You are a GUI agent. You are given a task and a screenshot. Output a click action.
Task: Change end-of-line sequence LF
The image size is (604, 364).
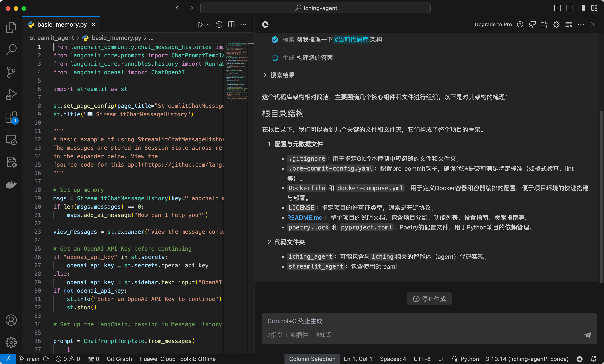pyautogui.click(x=441, y=359)
